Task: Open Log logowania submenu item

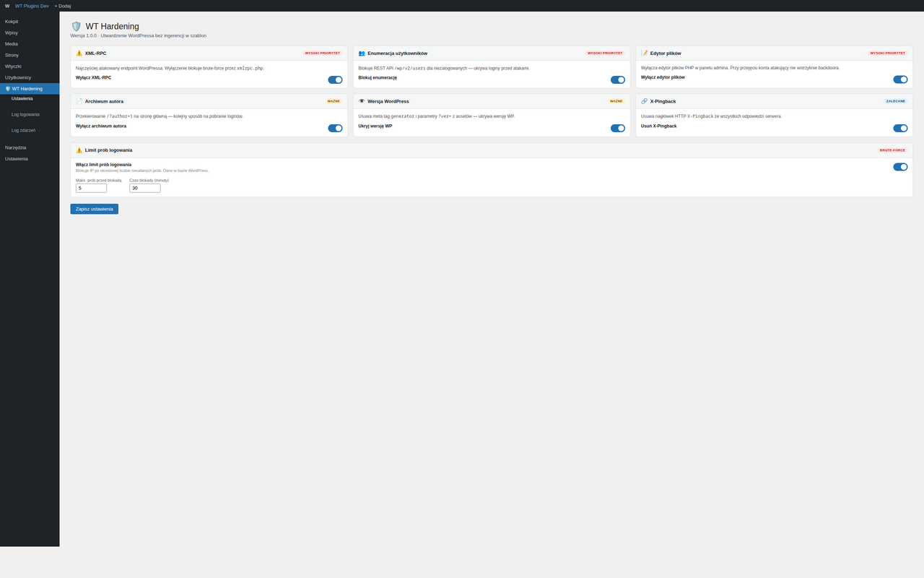Action: point(25,114)
